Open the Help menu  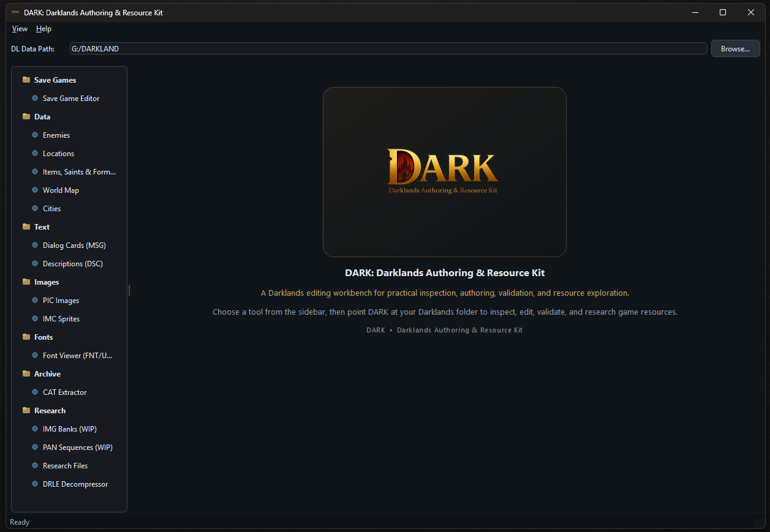click(43, 29)
